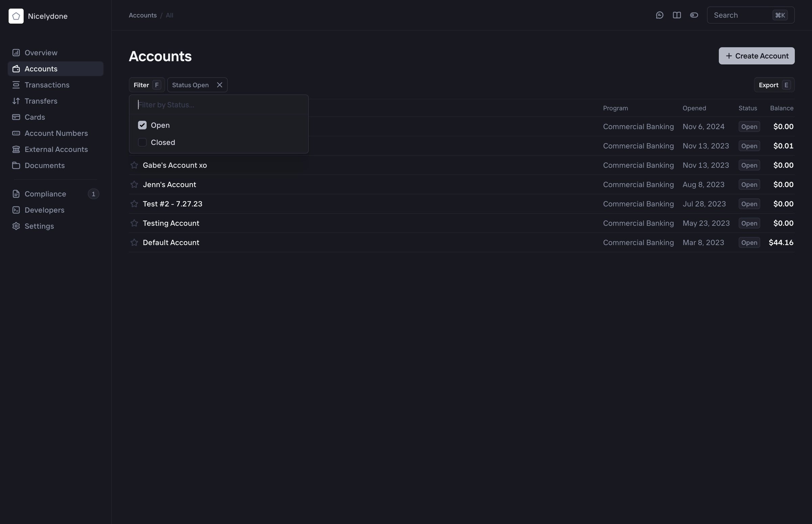Open Documents in the sidebar
Screen dimensions: 812x524
(55, 165)
